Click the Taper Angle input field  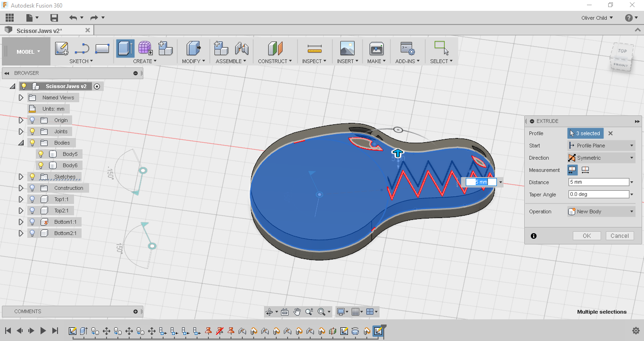599,195
